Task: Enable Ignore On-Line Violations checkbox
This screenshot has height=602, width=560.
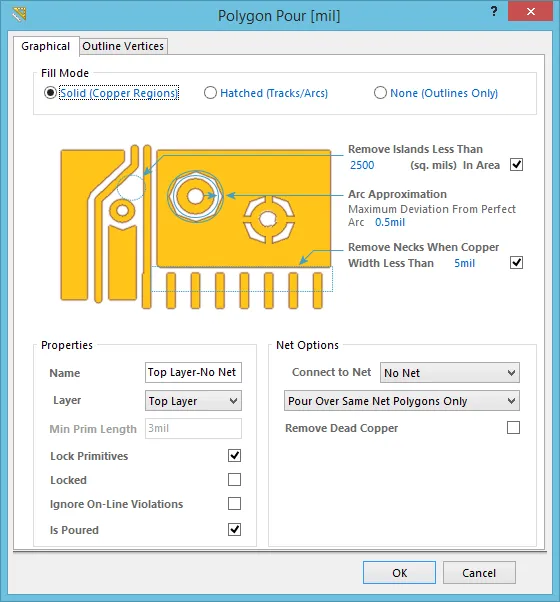Action: 235,503
